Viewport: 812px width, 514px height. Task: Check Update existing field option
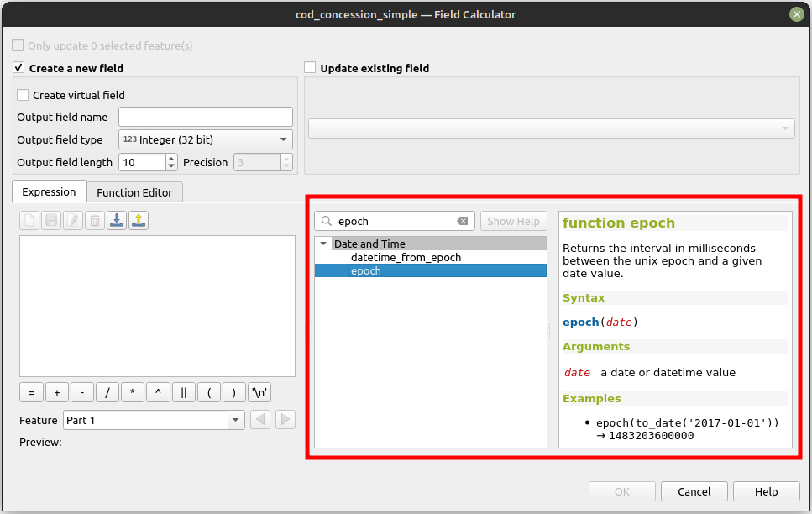pyautogui.click(x=310, y=68)
